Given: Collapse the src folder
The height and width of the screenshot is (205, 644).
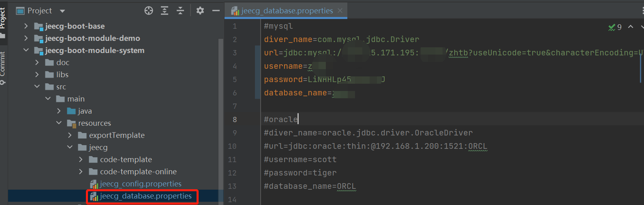Looking at the screenshot, I should (37, 87).
